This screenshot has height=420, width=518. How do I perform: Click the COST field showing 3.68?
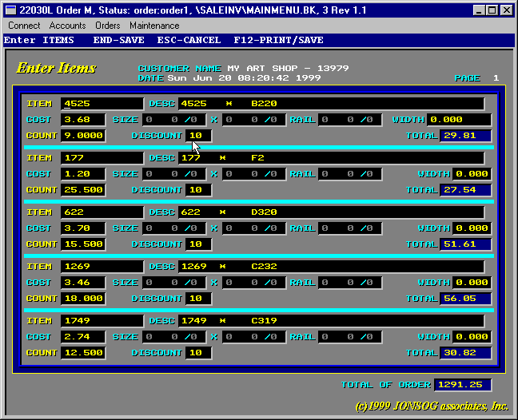(x=83, y=120)
